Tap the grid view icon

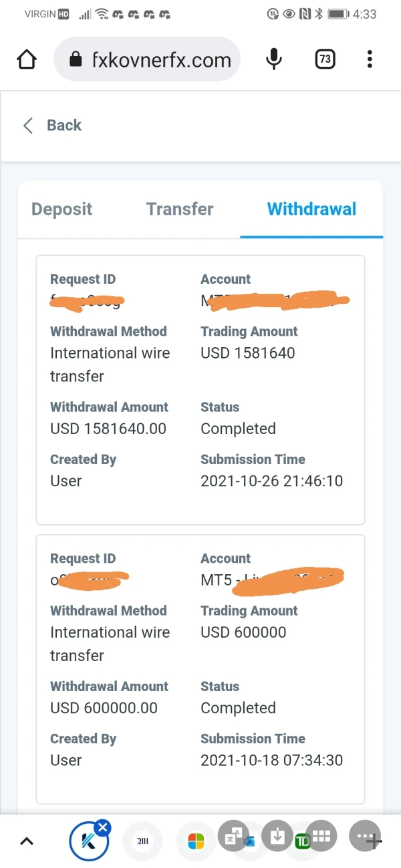(321, 837)
